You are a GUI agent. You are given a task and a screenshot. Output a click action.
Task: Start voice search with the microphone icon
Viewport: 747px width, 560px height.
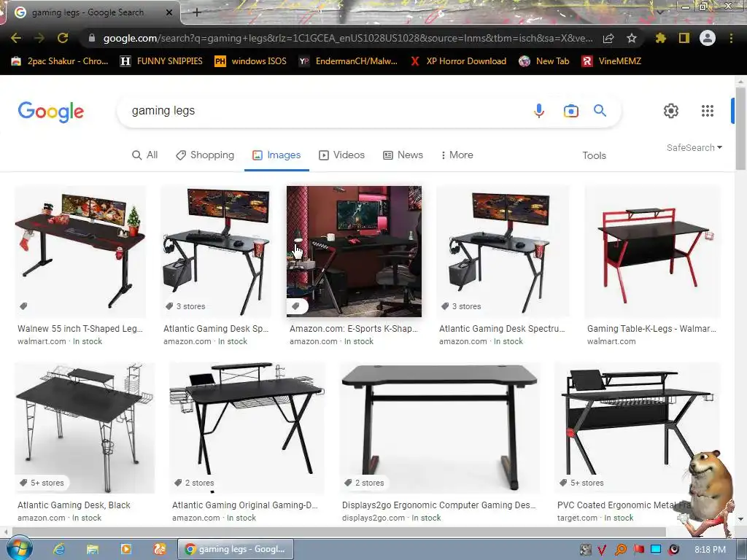pyautogui.click(x=539, y=111)
